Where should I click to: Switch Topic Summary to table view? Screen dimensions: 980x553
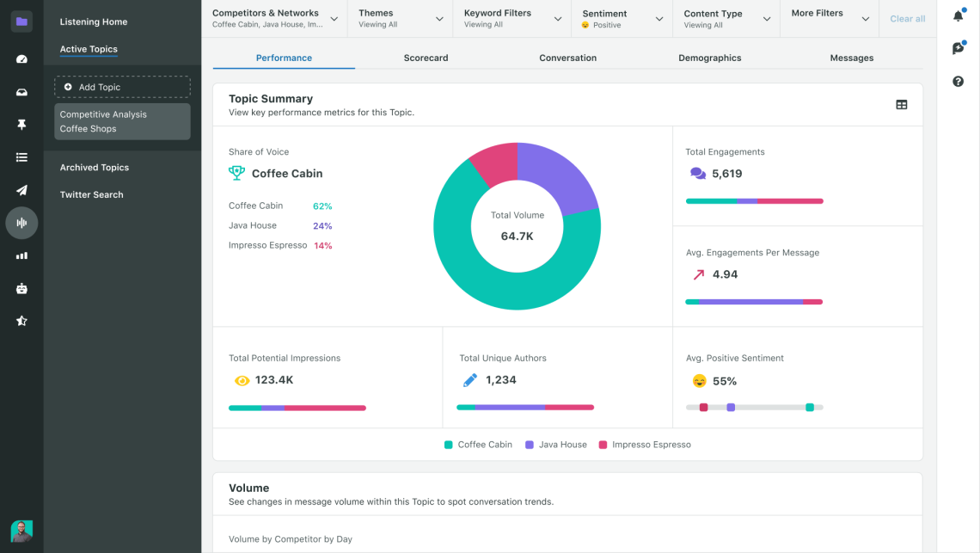pyautogui.click(x=901, y=103)
